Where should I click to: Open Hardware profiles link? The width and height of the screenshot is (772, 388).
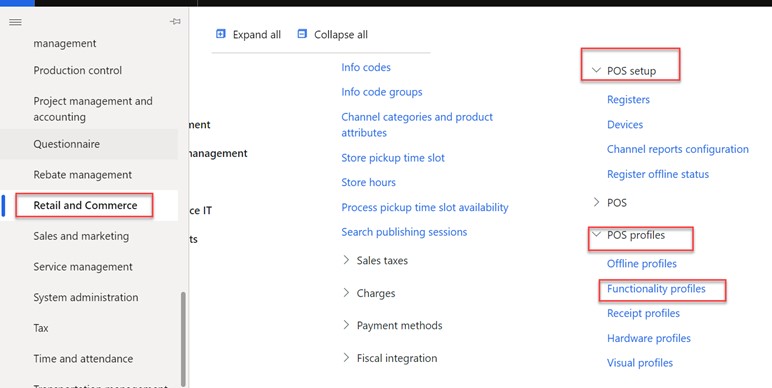coord(648,338)
